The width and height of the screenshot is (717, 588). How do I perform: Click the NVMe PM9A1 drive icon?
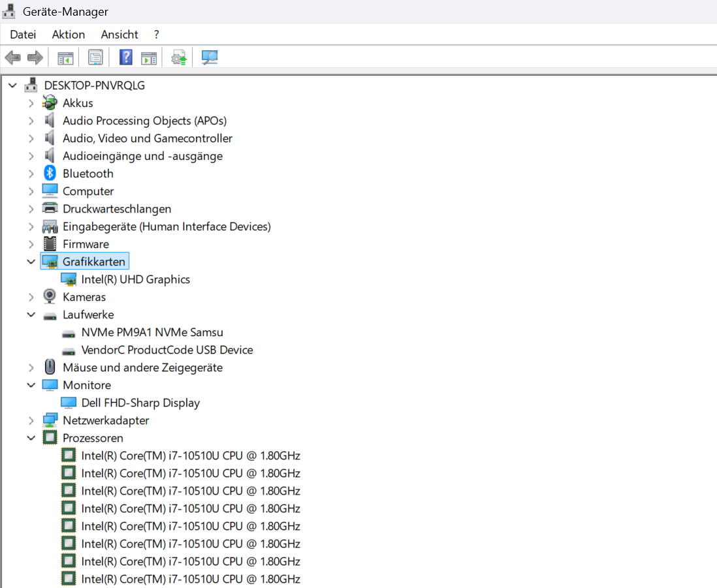(x=69, y=334)
